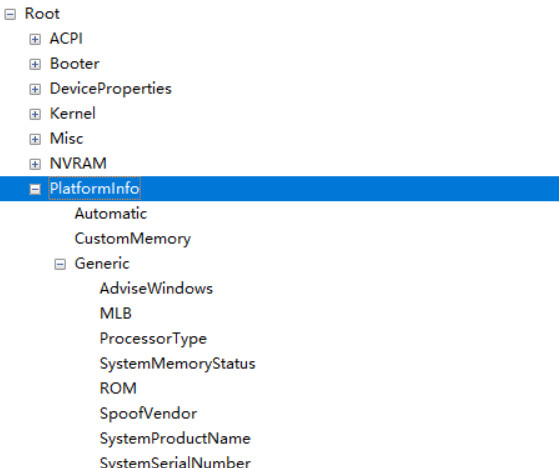Select the Automatic entry
The width and height of the screenshot is (559, 468).
click(x=111, y=214)
